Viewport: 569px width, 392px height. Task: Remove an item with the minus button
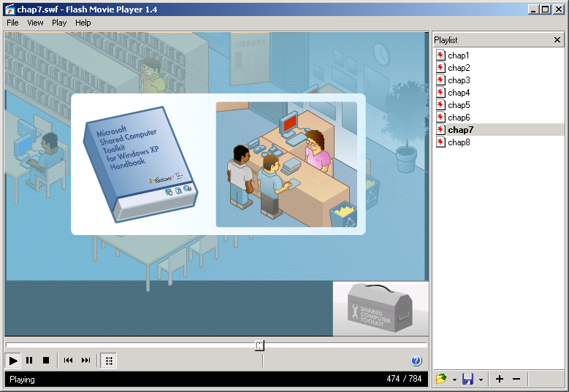coord(516,379)
